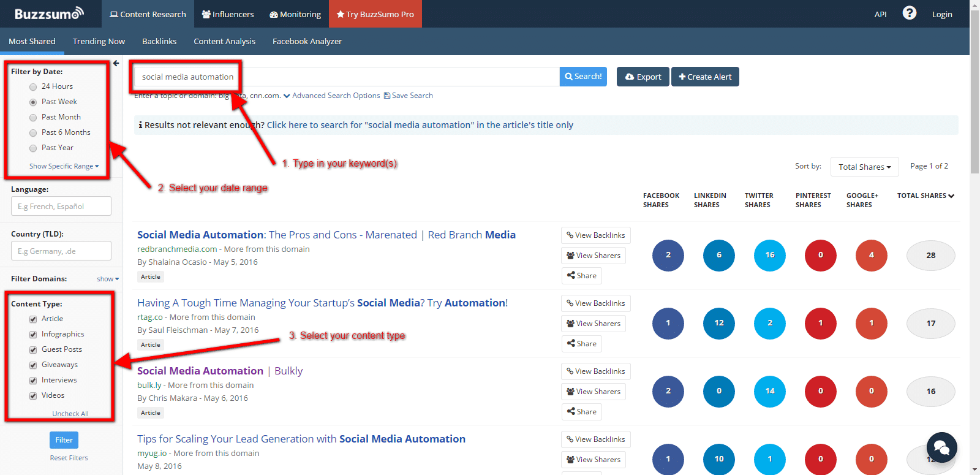This screenshot has height=475, width=980.
Task: Click the Country (TLD) input field
Action: [x=61, y=251]
